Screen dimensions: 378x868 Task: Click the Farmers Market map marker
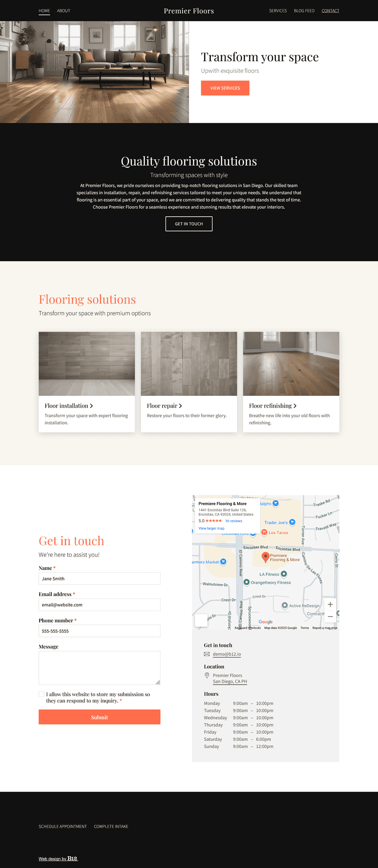pyautogui.click(x=223, y=562)
